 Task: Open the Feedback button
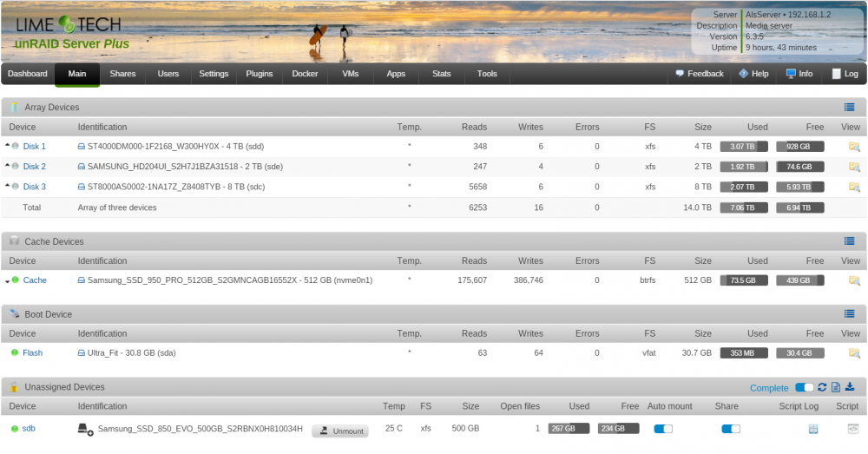(x=699, y=74)
